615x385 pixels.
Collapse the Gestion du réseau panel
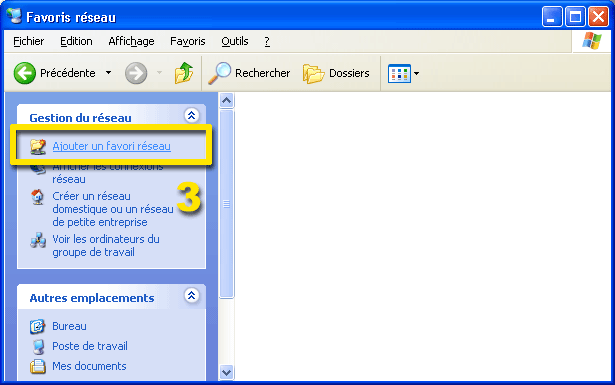pos(191,116)
